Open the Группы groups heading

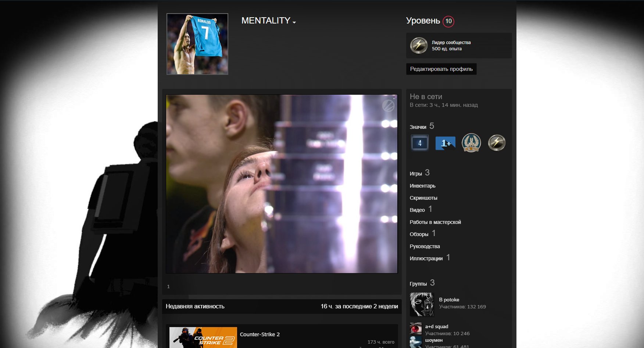418,284
